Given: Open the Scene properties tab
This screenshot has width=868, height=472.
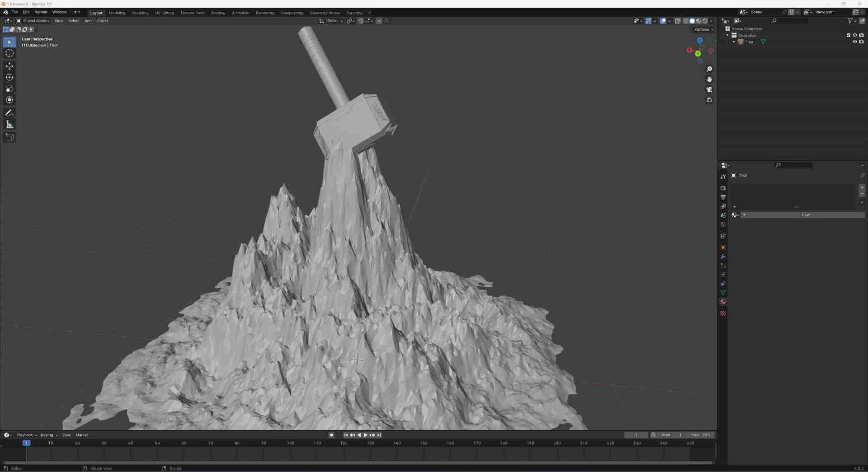Looking at the screenshot, I should [723, 215].
